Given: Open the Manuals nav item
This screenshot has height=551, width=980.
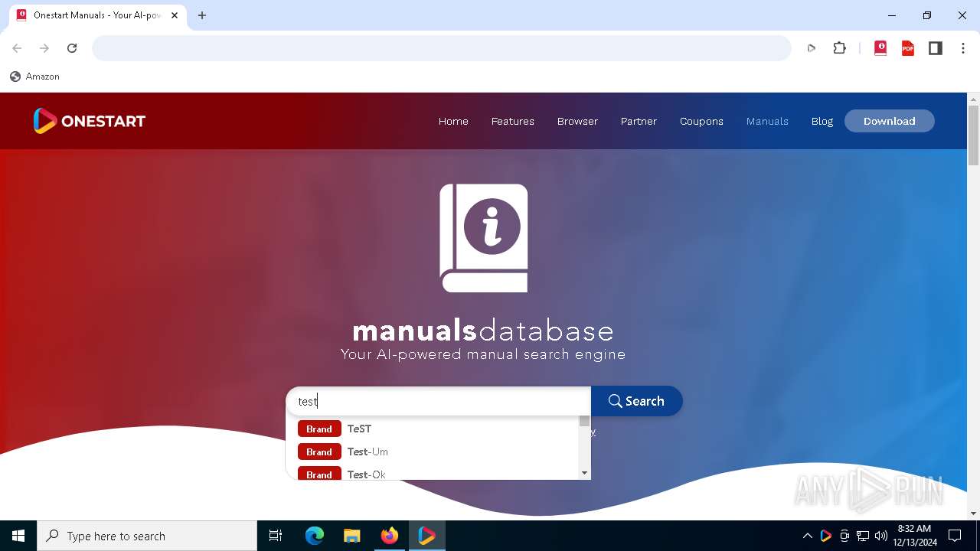Looking at the screenshot, I should pos(767,121).
